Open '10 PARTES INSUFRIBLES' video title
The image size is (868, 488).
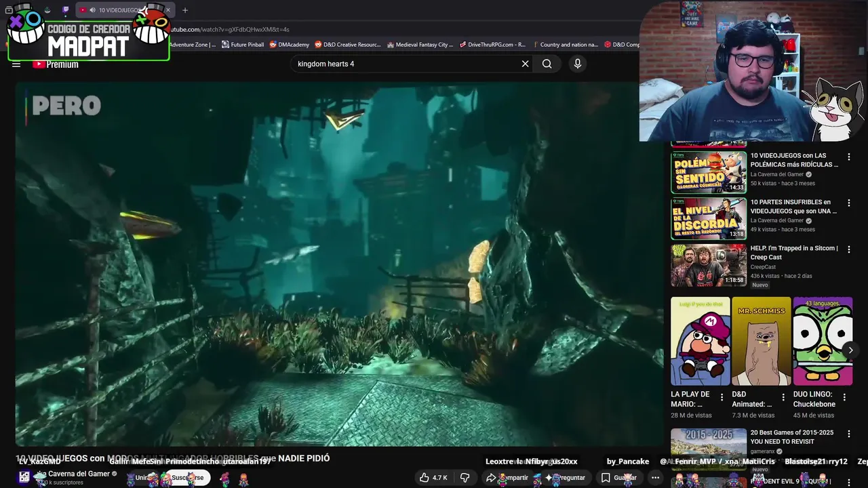pyautogui.click(x=794, y=207)
